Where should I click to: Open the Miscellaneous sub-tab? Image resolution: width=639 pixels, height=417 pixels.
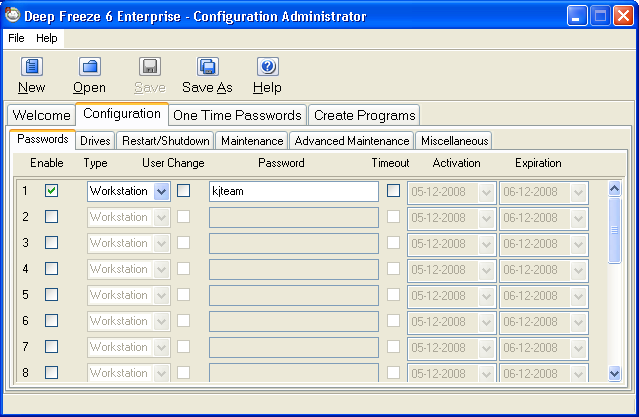[x=454, y=141]
